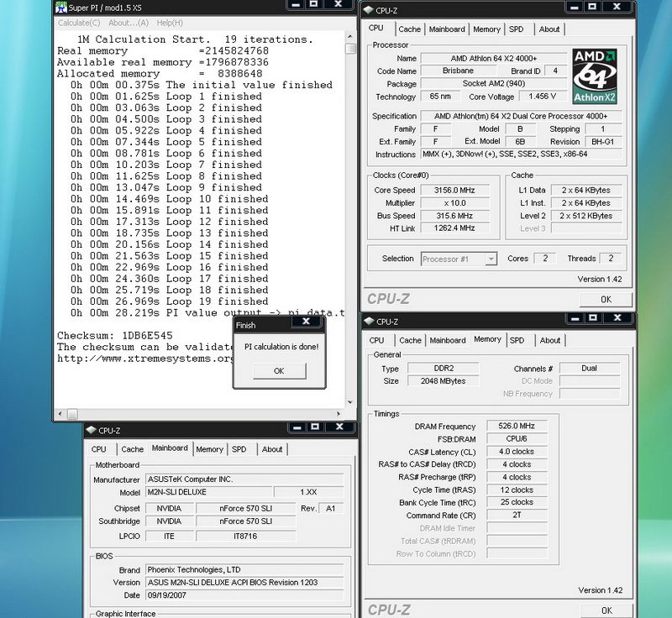Image resolution: width=672 pixels, height=618 pixels.
Task: Click OK in the PI calculation done dialog
Action: 279,371
